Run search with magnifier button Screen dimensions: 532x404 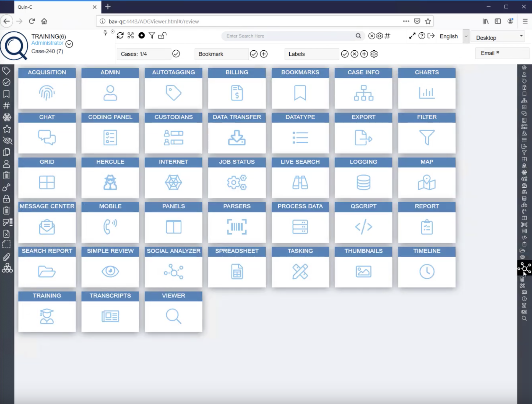358,36
